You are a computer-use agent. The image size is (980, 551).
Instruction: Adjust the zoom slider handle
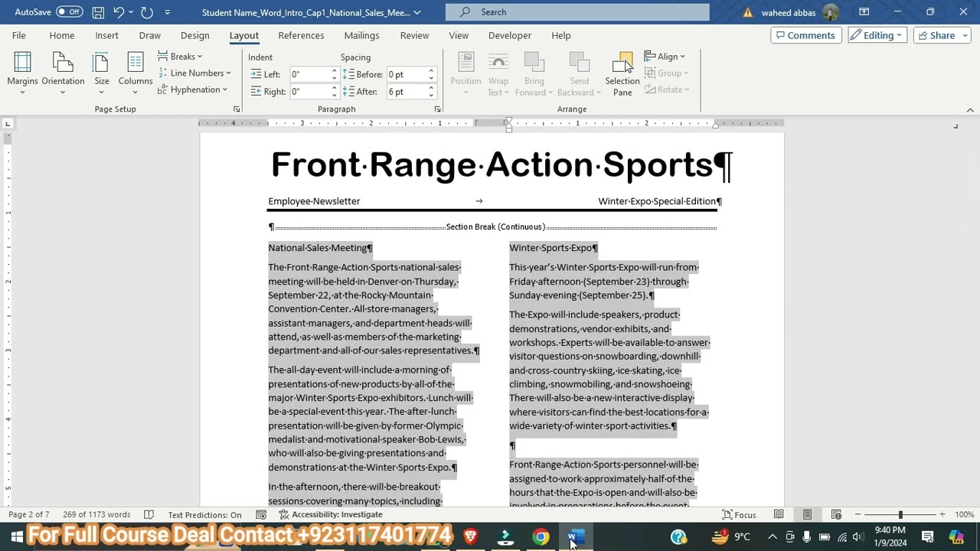(x=900, y=515)
